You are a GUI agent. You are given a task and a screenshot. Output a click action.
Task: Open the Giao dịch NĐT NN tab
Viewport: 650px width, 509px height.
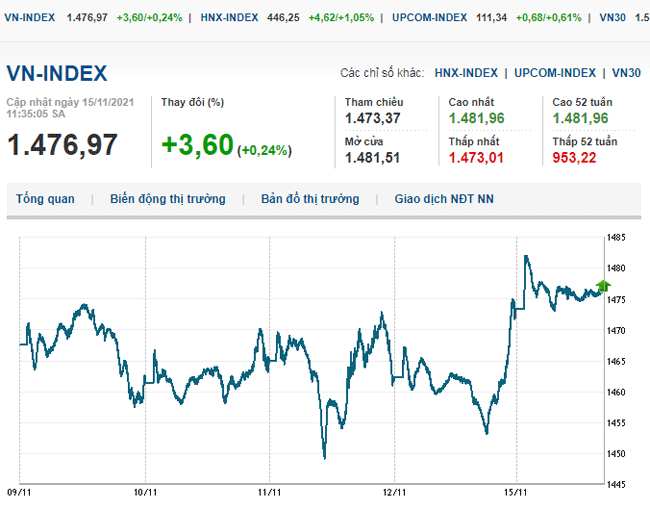[x=444, y=199]
